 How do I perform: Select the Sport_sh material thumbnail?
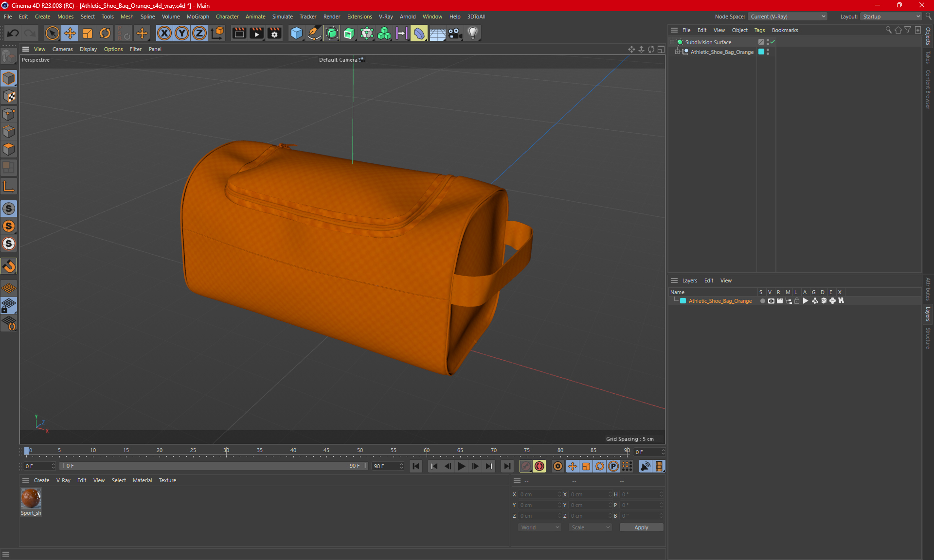(31, 499)
